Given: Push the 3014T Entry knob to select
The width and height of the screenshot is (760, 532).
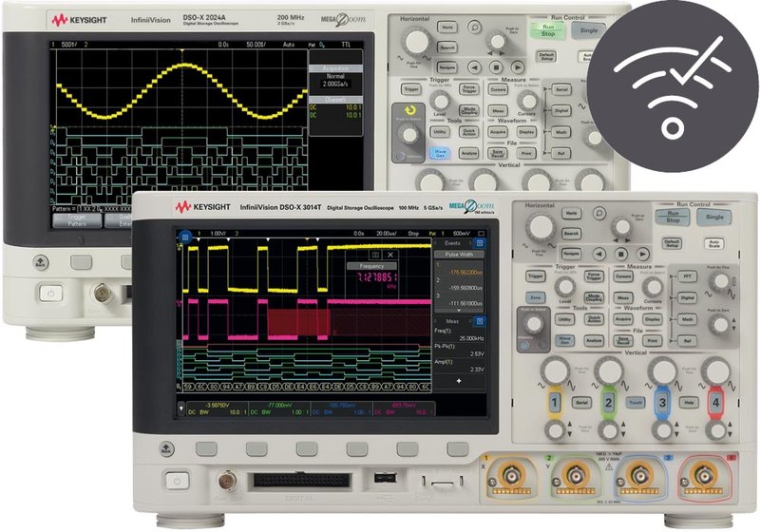Looking at the screenshot, I should 534,324.
